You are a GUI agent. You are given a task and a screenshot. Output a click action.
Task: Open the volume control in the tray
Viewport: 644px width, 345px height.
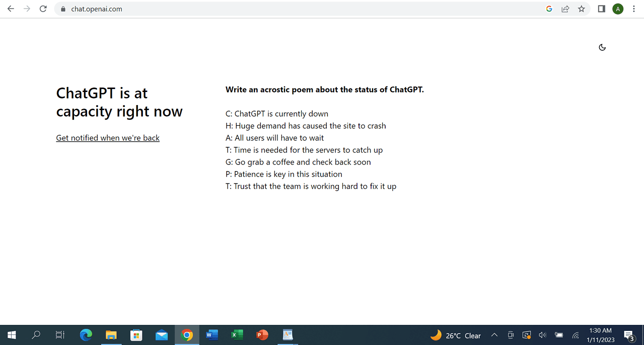coord(542,335)
